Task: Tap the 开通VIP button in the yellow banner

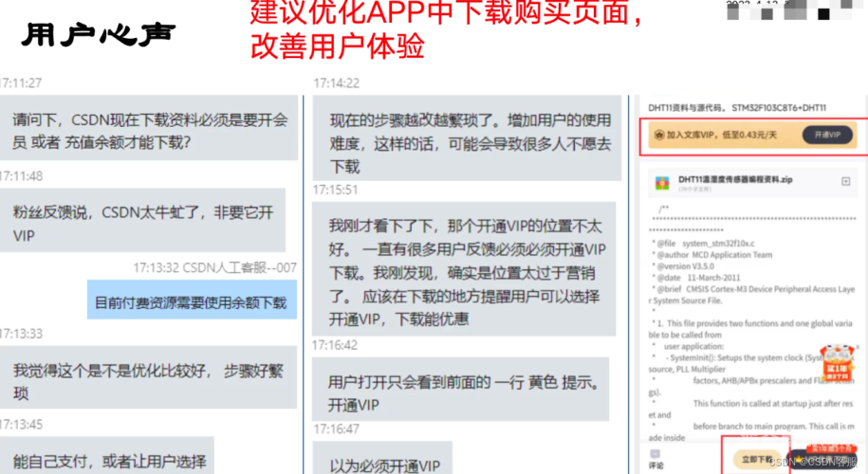Action: tap(827, 135)
